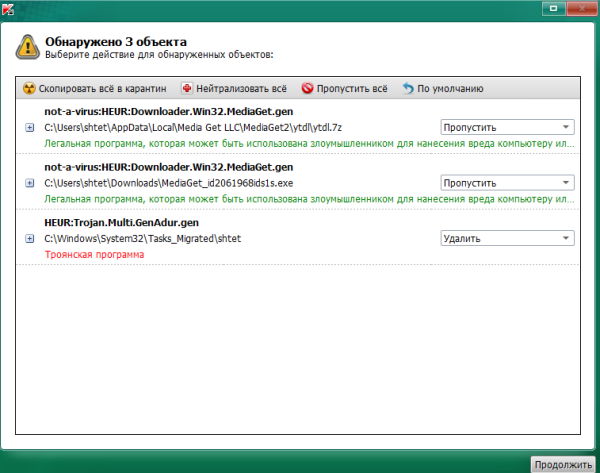Image resolution: width=600 pixels, height=473 pixels.
Task: Click the blue arrow Default icon
Action: click(408, 88)
